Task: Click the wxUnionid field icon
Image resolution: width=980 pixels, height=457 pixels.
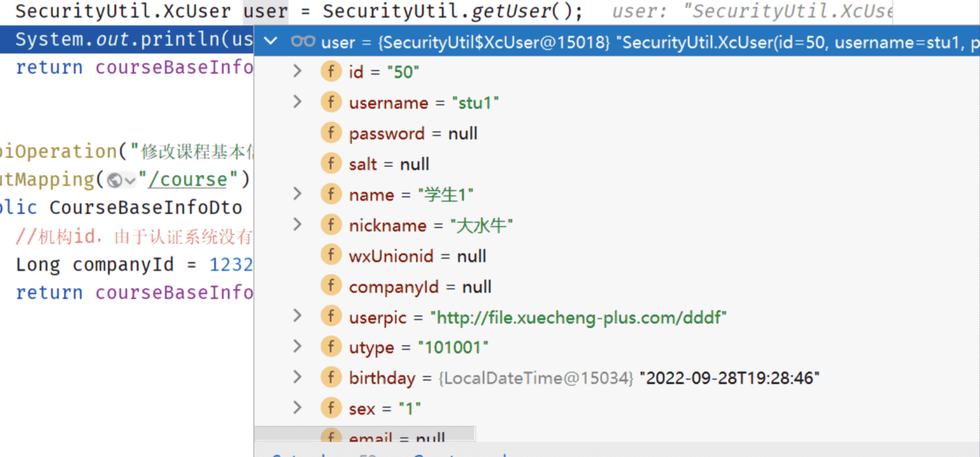Action: 331,255
